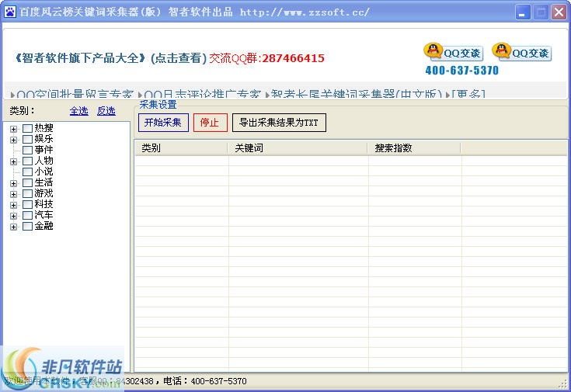Screen dimensions: 571x392
Task: Expand the 金融 tree node
Action: coord(13,227)
